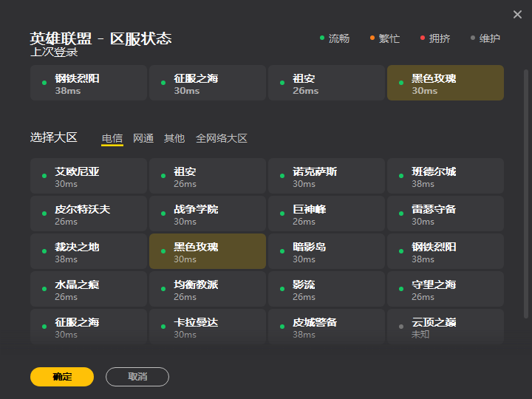Select the 暗影岛 server
Screen dimensions: 532x399
tap(327, 251)
